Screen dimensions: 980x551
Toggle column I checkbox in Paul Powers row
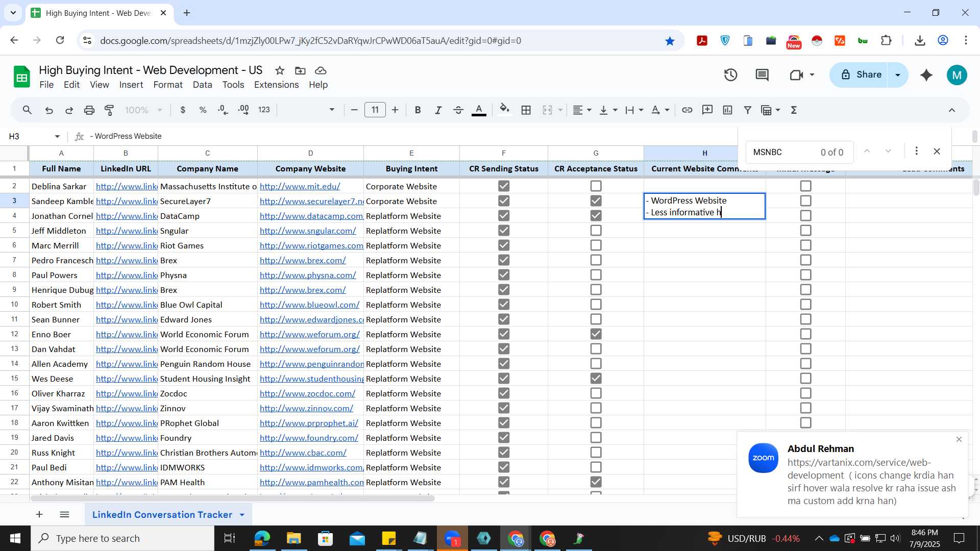pyautogui.click(x=805, y=275)
